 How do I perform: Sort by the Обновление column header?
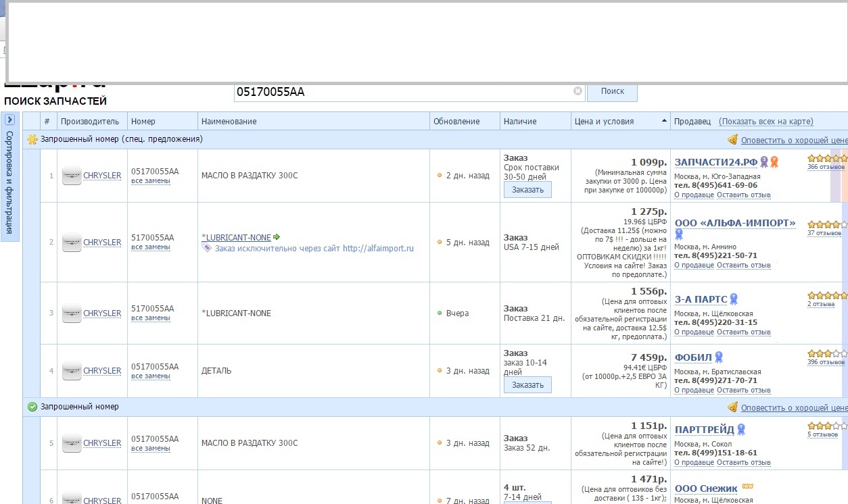point(456,122)
